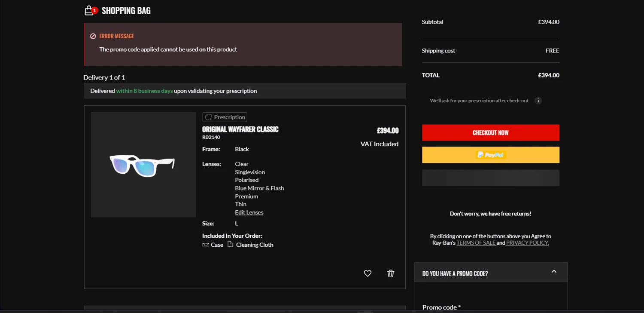The image size is (644, 313).
Task: Collapse the promo code section chevron
Action: tap(554, 272)
